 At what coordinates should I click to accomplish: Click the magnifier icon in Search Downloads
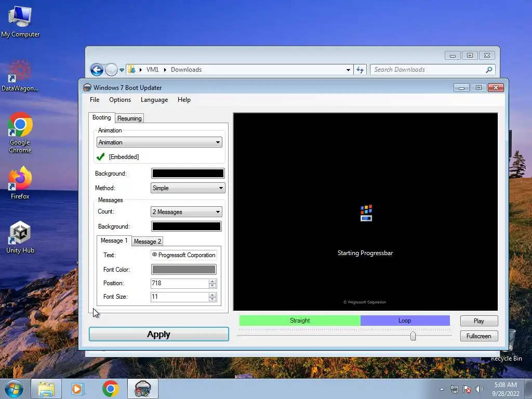489,70
